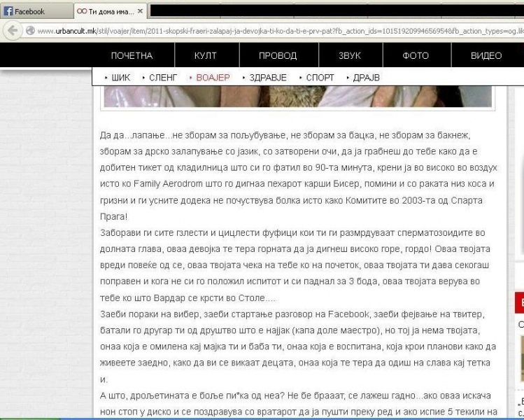Close the 'Ти дома има' tab
524x420 pixels.
[x=141, y=12]
